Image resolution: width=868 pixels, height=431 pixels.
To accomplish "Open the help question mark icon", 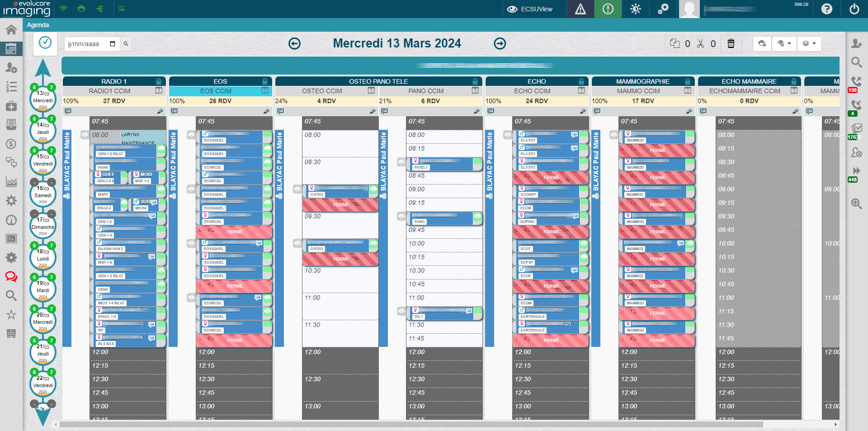I will [x=827, y=9].
